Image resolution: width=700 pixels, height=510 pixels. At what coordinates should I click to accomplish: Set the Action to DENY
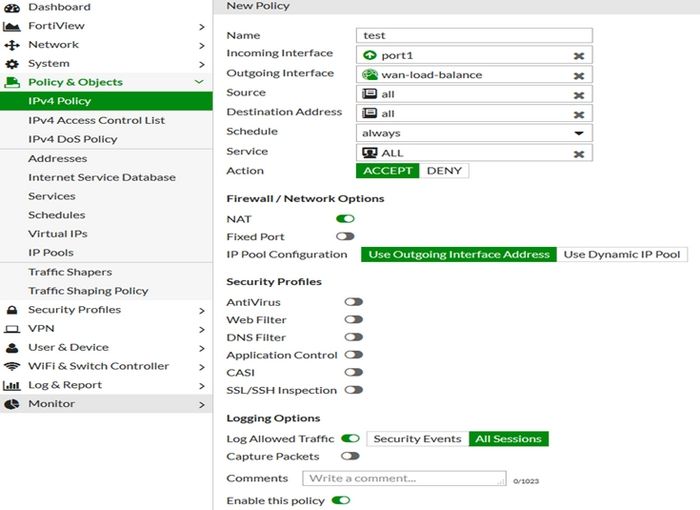point(444,171)
